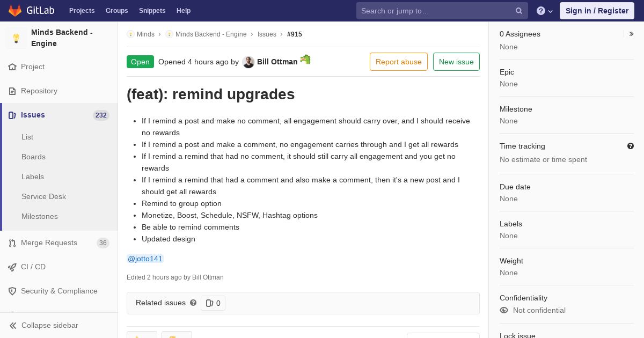The image size is (644, 338).
Task: Click the CI / CD rocket icon
Action: (12, 267)
